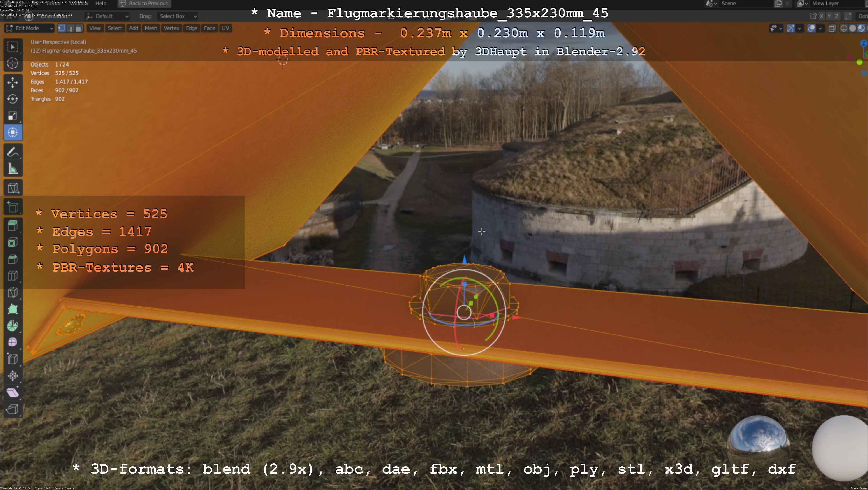Toggle X-axis mesh symmetry
Image resolution: width=868 pixels, height=490 pixels.
pyautogui.click(x=822, y=16)
